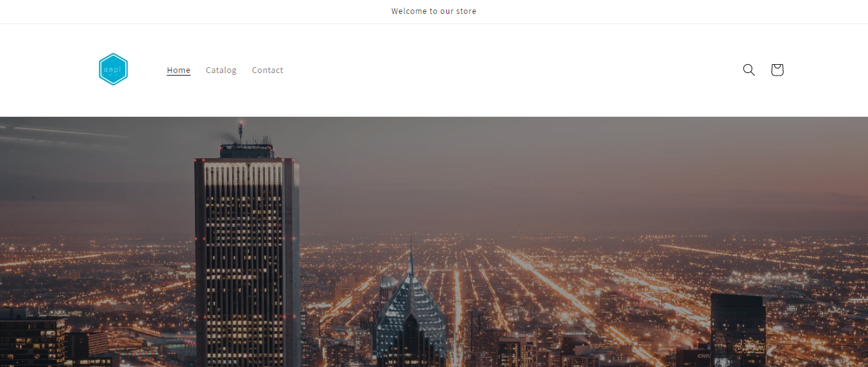Select the Contact navigation link
This screenshot has width=868, height=367.
click(268, 70)
